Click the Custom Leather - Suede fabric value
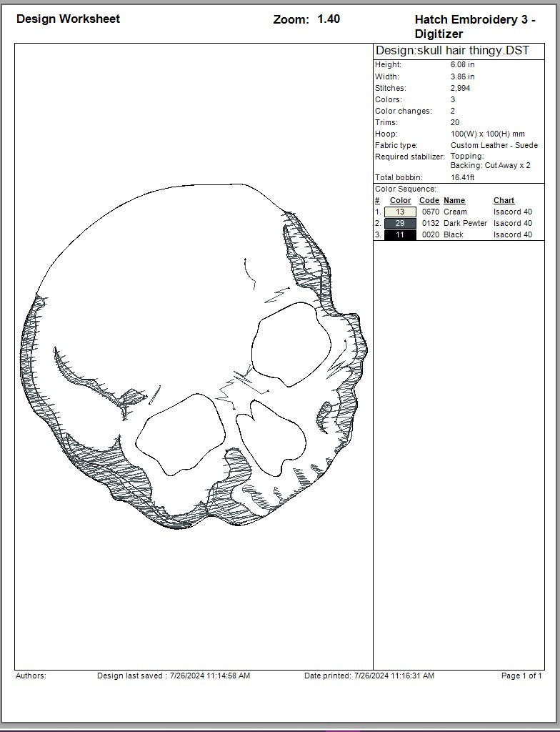This screenshot has width=560, height=732. 494,145
